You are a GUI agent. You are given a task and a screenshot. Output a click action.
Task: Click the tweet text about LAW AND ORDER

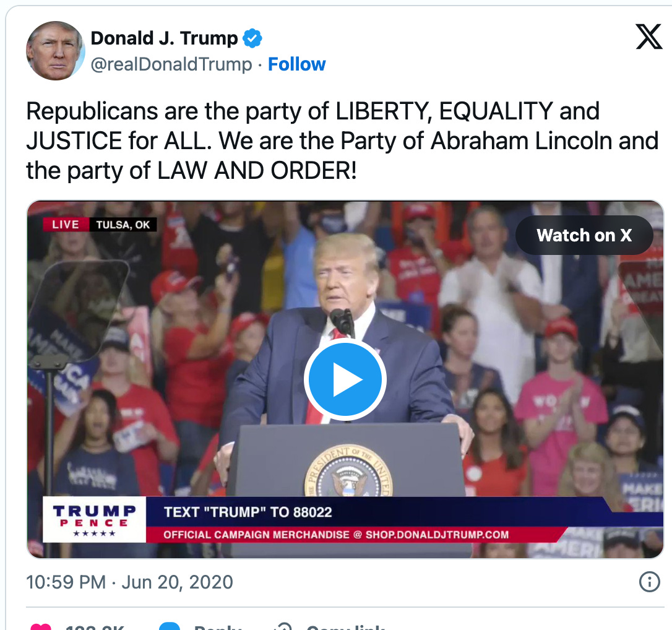click(x=342, y=141)
